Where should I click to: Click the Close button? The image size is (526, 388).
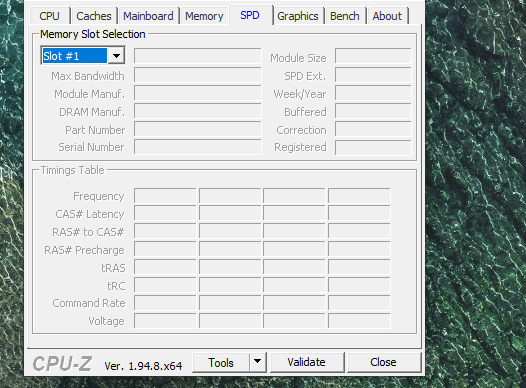[383, 362]
